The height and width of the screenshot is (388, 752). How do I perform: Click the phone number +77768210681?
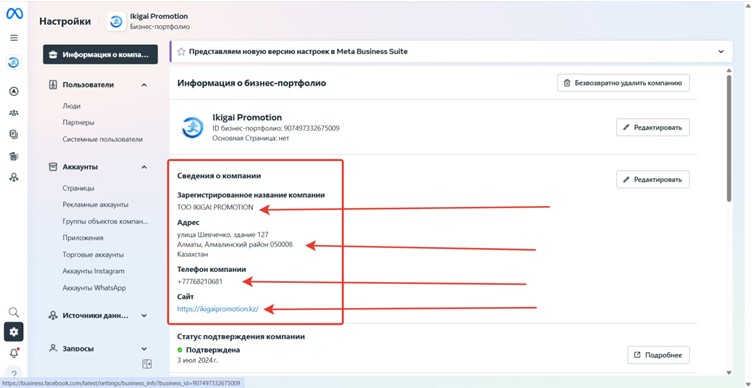pyautogui.click(x=200, y=282)
